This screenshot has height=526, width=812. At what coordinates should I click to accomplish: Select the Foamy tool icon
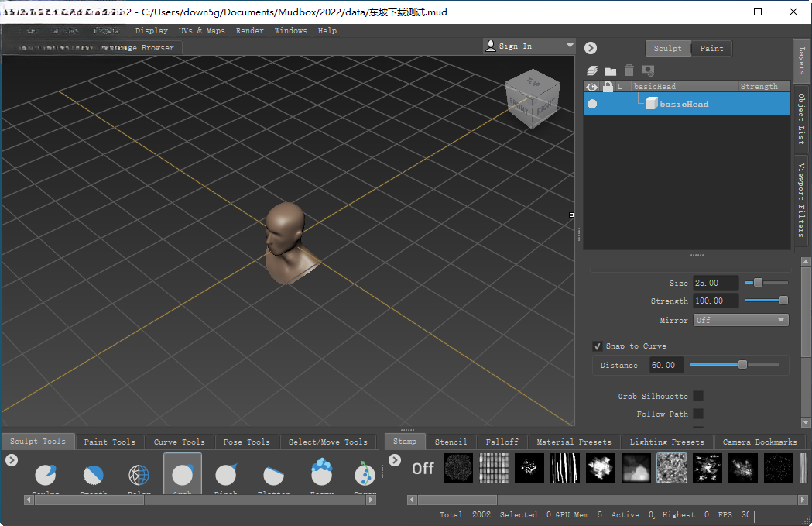(x=321, y=472)
